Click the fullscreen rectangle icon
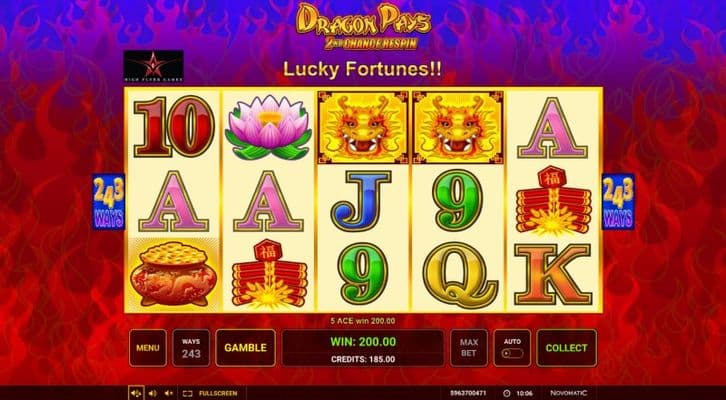The image size is (726, 400). 187,394
